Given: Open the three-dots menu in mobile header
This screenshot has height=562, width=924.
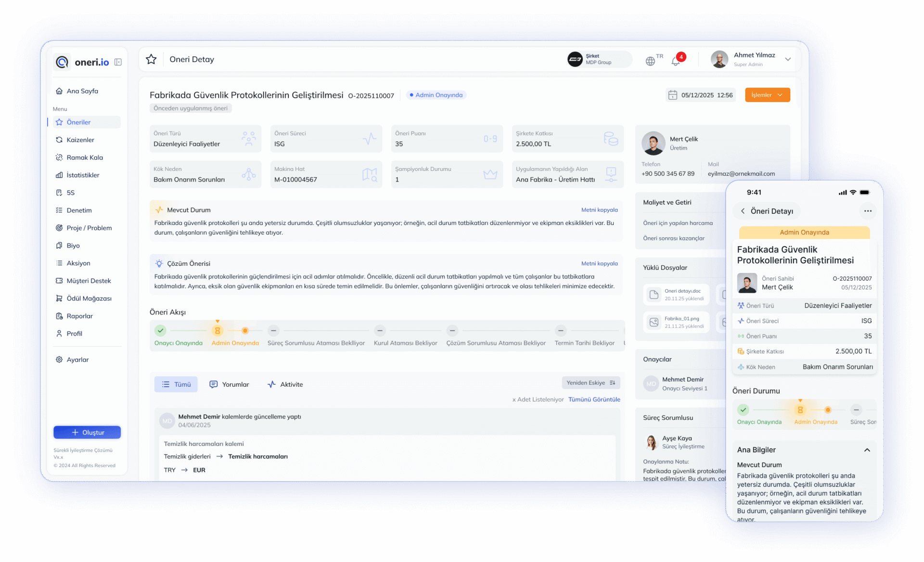Looking at the screenshot, I should click(867, 211).
